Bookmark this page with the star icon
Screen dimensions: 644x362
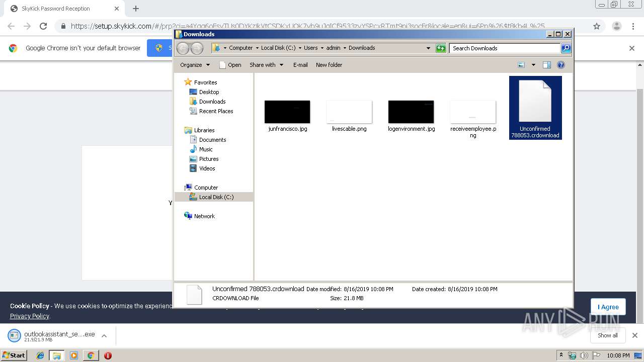point(597,26)
